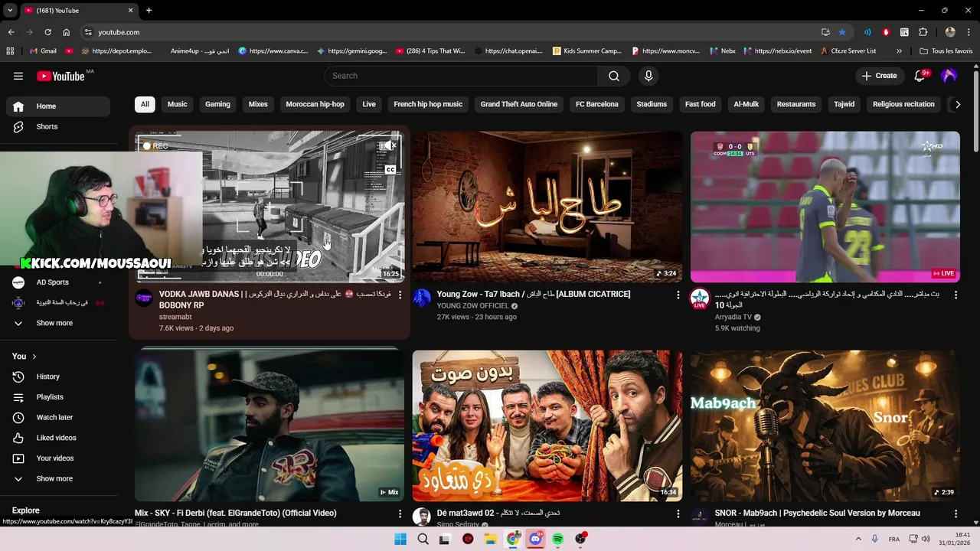980x551 pixels.
Task: Click the YouTube logo
Action: (60, 76)
